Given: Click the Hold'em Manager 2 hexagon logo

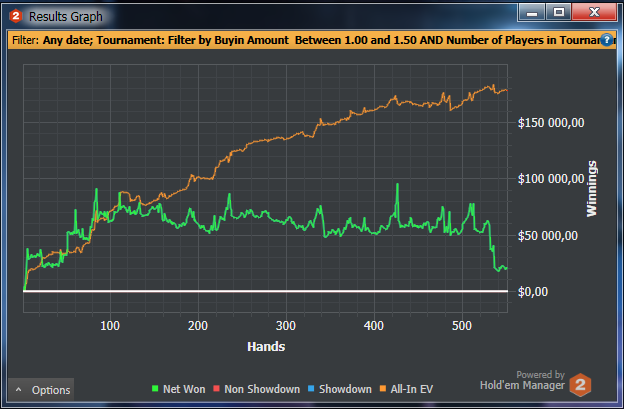Looking at the screenshot, I should (580, 385).
